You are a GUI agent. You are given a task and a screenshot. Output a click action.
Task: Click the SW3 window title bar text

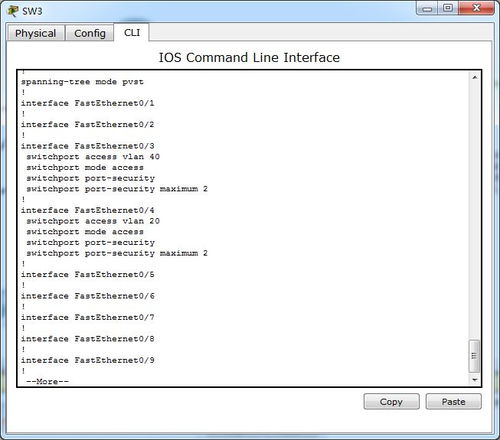click(32, 11)
